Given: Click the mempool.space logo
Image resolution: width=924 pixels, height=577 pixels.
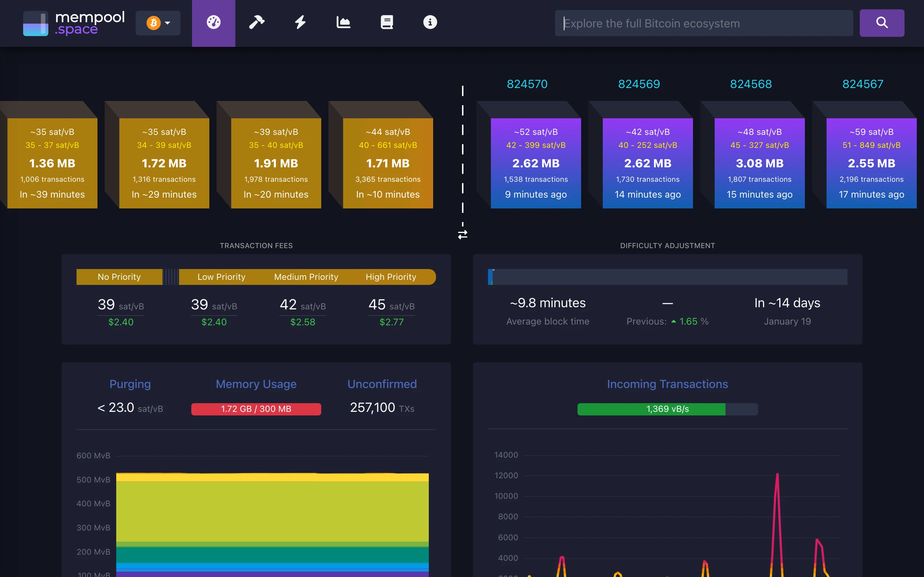Looking at the screenshot, I should point(74,23).
